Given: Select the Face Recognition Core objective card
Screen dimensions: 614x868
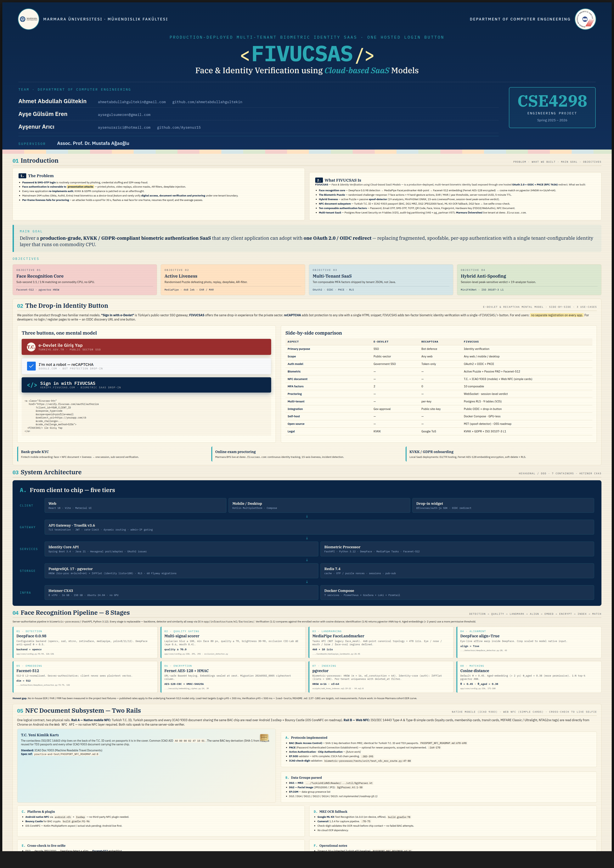Looking at the screenshot, I should (85, 280).
